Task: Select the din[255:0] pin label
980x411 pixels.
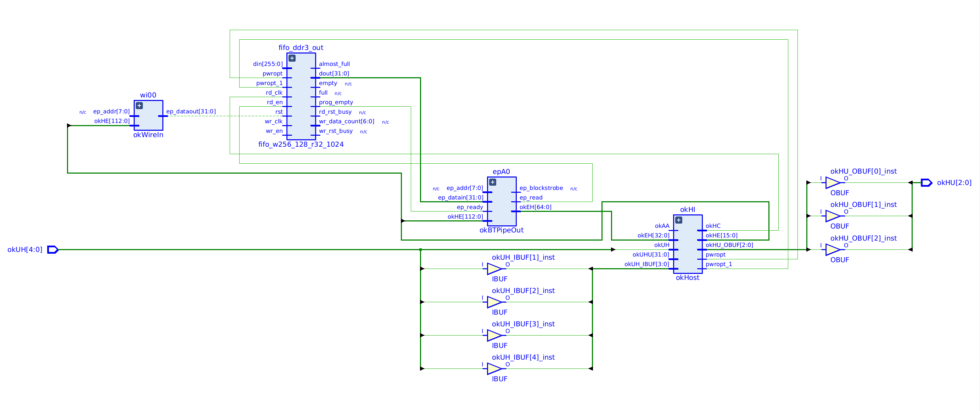Action: 268,64
